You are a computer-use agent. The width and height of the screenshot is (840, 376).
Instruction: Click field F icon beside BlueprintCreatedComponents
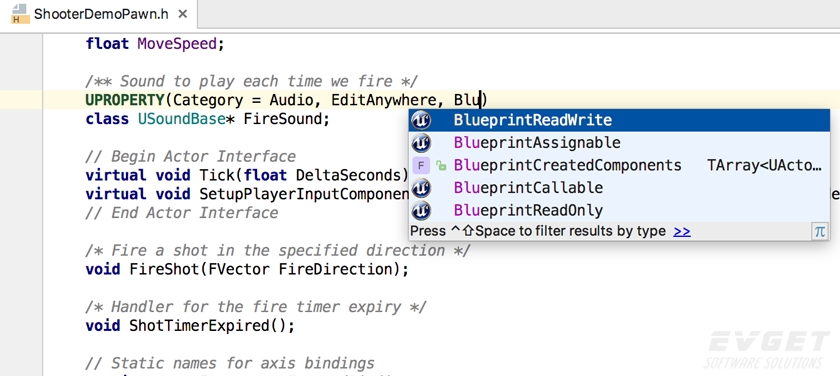(x=421, y=166)
